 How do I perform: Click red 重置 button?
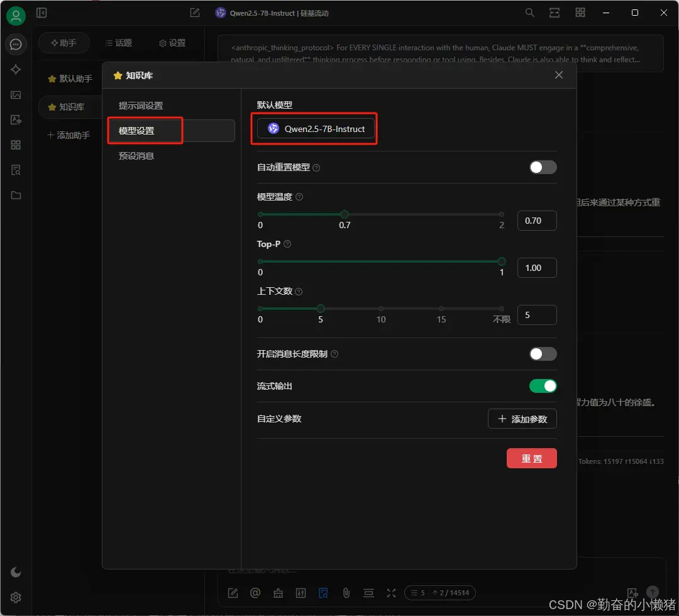pyautogui.click(x=532, y=458)
